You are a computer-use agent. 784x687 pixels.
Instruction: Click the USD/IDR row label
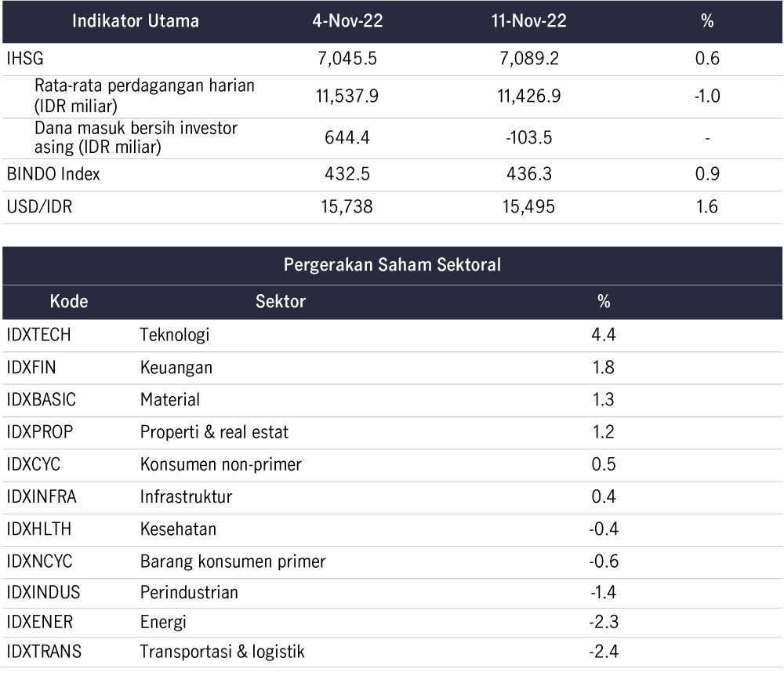(x=39, y=206)
